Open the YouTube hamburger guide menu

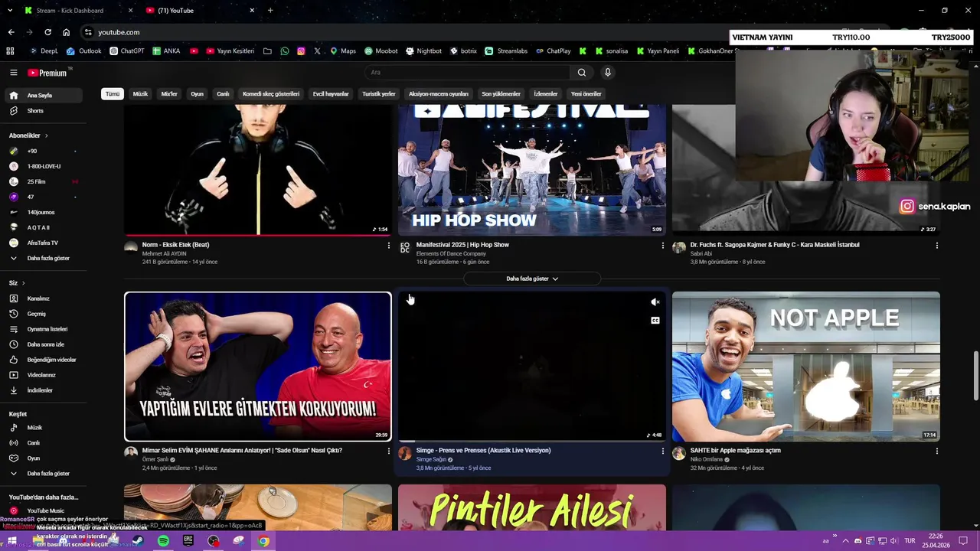coord(13,73)
